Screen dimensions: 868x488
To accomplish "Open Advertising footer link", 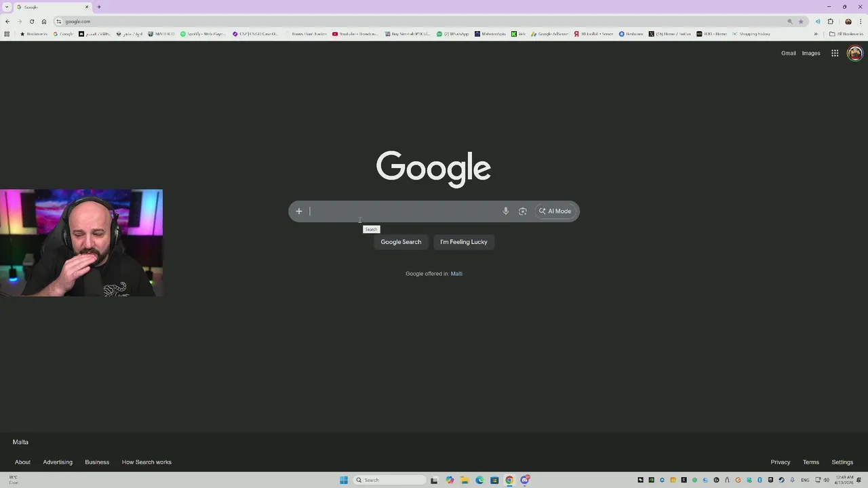I will [x=58, y=462].
